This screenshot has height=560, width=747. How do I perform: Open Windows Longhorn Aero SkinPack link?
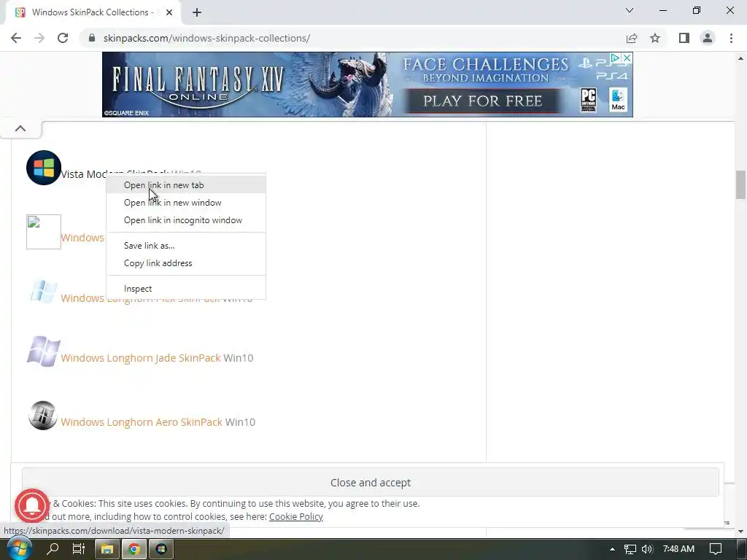(x=142, y=422)
